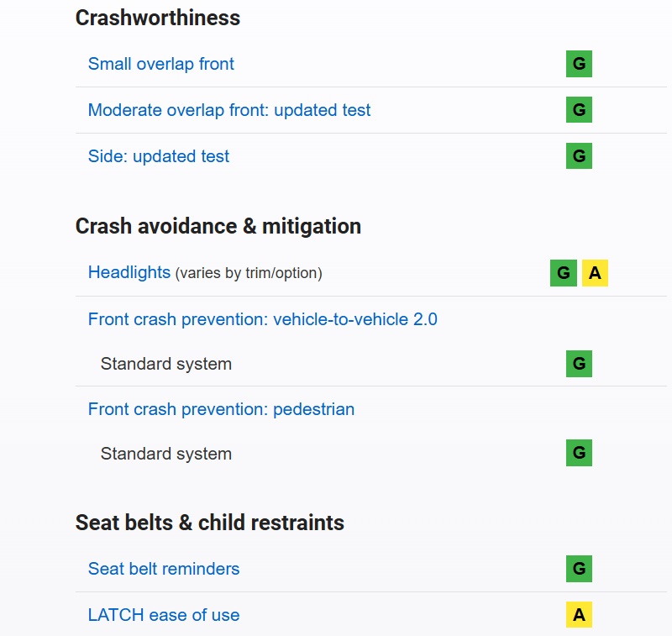Click the G rating badge for Side updated test
The image size is (672, 636).
(579, 156)
